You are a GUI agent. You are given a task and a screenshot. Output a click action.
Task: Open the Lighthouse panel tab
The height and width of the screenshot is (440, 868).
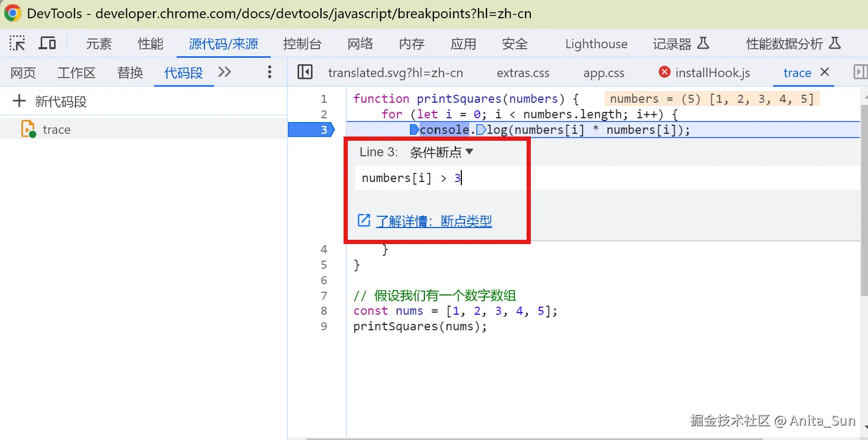point(596,44)
